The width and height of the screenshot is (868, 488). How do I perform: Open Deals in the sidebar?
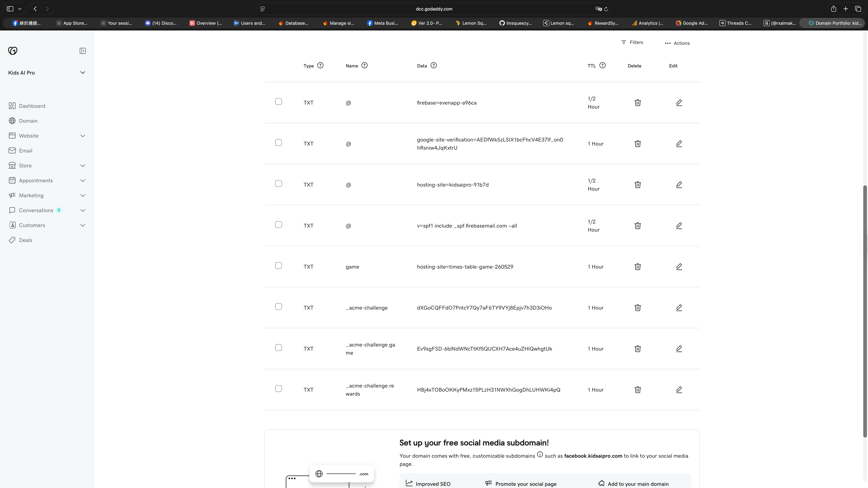(x=21, y=240)
